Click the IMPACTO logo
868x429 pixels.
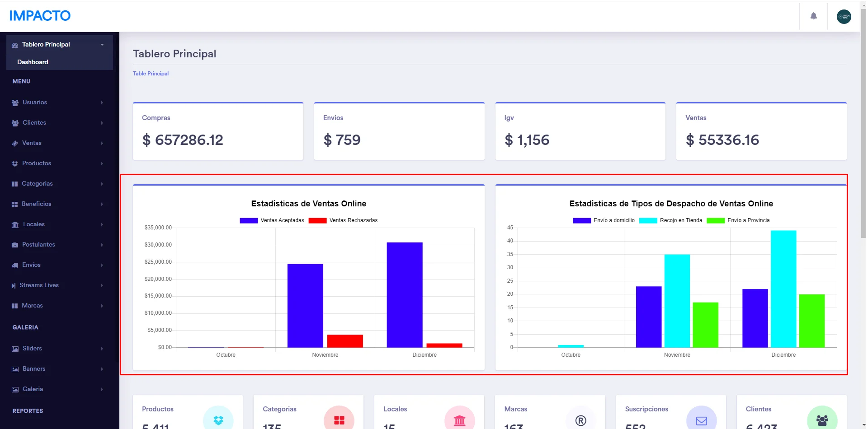(x=40, y=16)
